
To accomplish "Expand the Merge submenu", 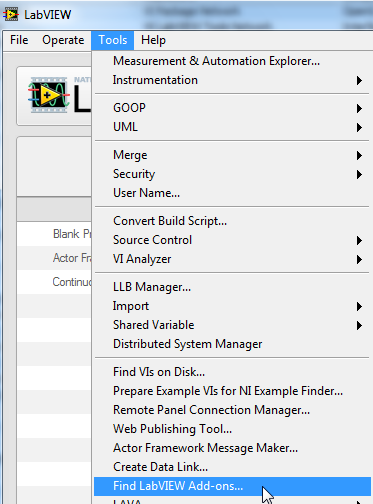I will pyautogui.click(x=232, y=155).
